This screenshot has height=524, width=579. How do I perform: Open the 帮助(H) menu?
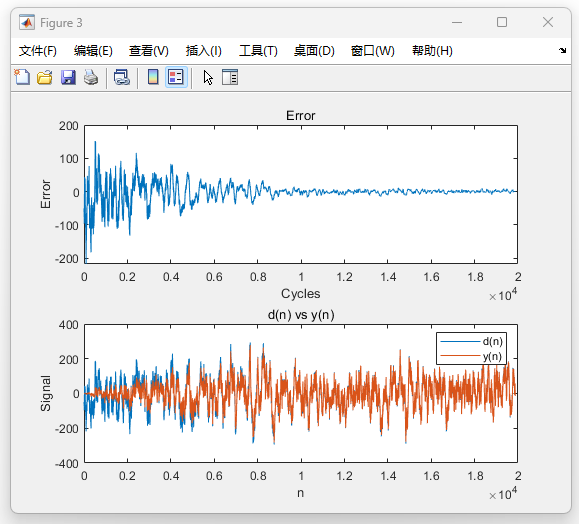coord(432,51)
